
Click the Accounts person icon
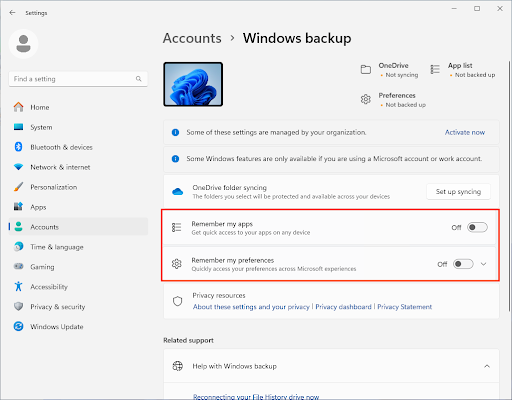pyautogui.click(x=19, y=227)
